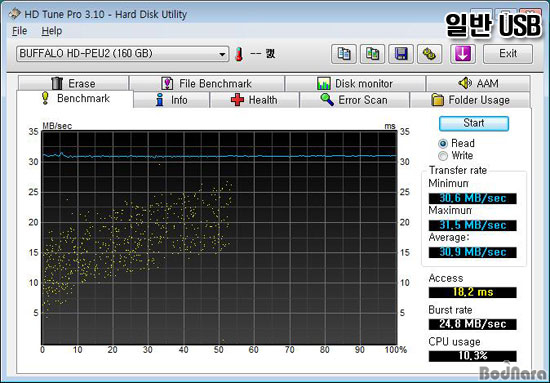Click the floppy disk save screenshot icon
Viewport: 550px width, 383px height.
[401, 54]
